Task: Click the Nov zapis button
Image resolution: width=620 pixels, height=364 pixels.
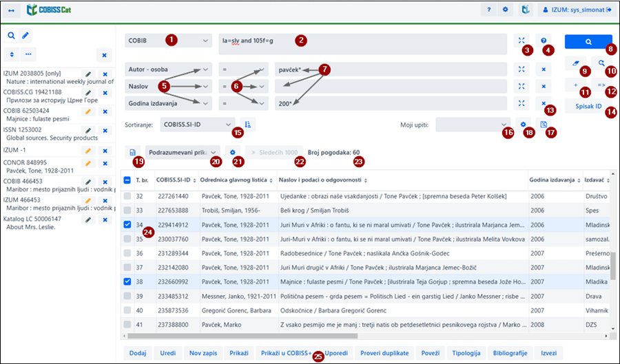Action: [203, 353]
